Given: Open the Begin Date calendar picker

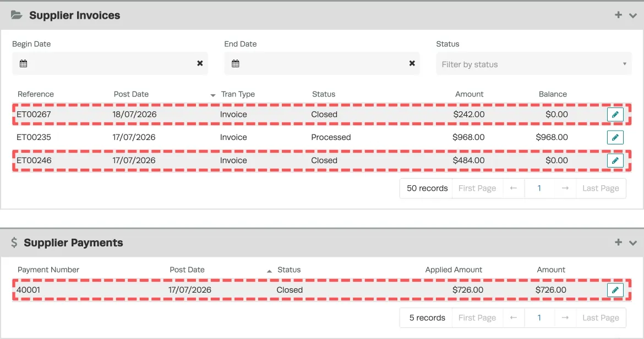Looking at the screenshot, I should (24, 63).
